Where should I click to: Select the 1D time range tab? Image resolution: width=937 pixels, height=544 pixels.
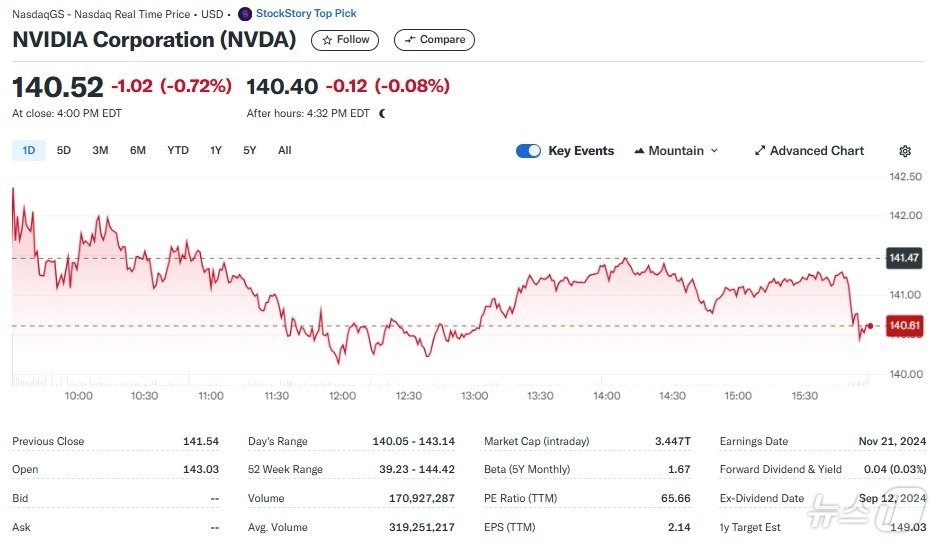tap(29, 151)
